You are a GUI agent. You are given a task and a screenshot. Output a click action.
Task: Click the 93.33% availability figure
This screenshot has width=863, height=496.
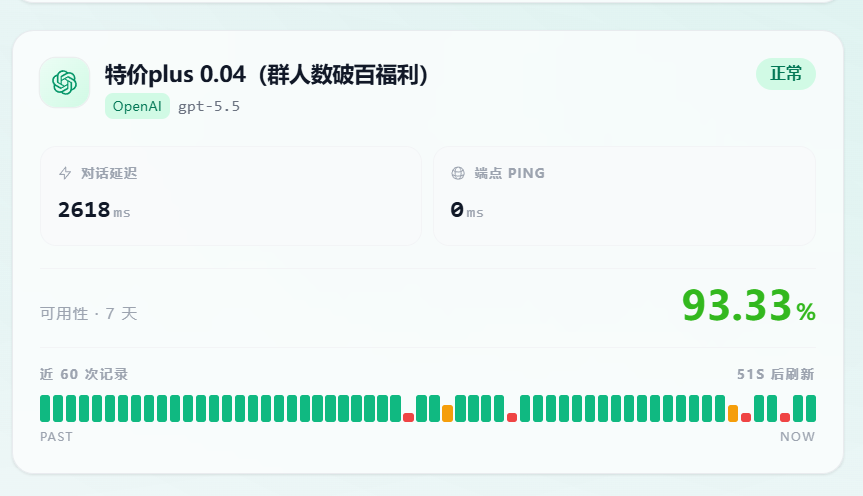[749, 306]
